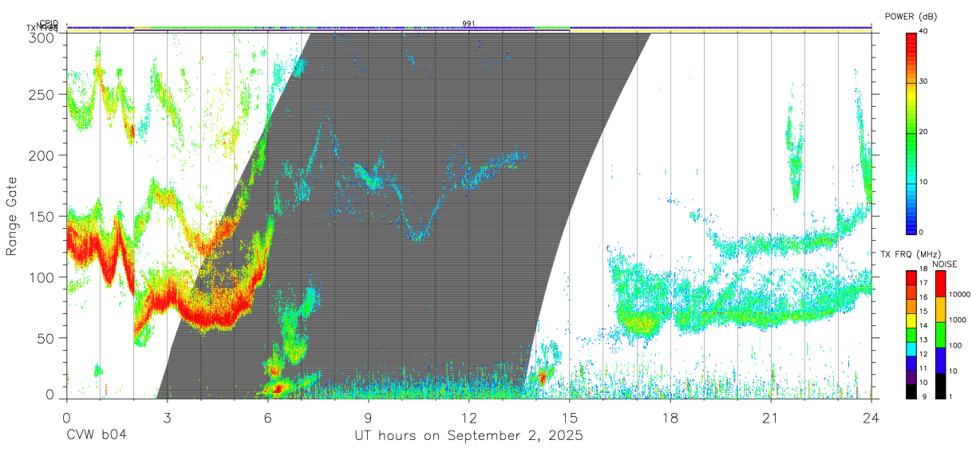The width and height of the screenshot is (980, 452).
Task: Click the red top segment of NOISE scale
Action: [x=940, y=284]
